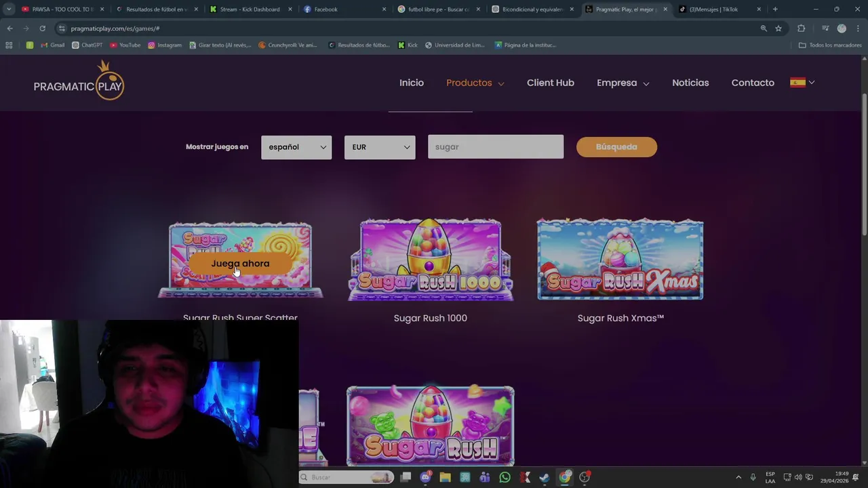This screenshot has height=488, width=868.
Task: Click the Chrome icon in the taskbar
Action: (565, 477)
